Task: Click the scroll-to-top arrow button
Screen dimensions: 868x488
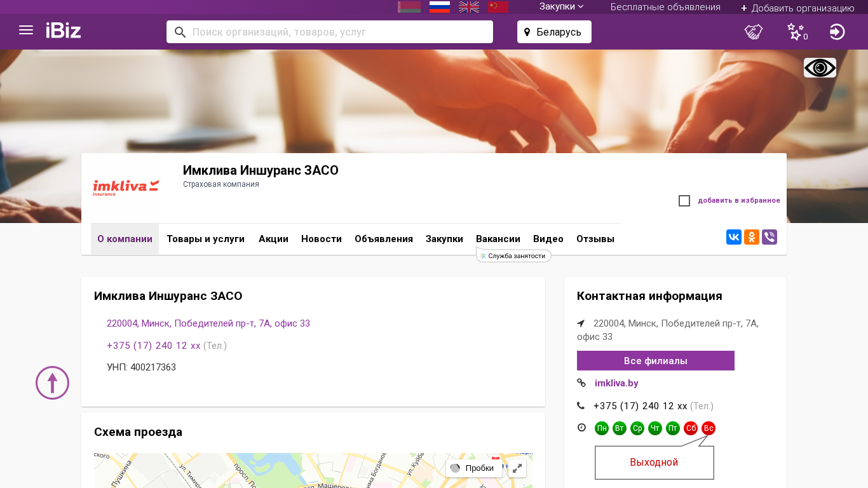Action: pyautogui.click(x=52, y=383)
